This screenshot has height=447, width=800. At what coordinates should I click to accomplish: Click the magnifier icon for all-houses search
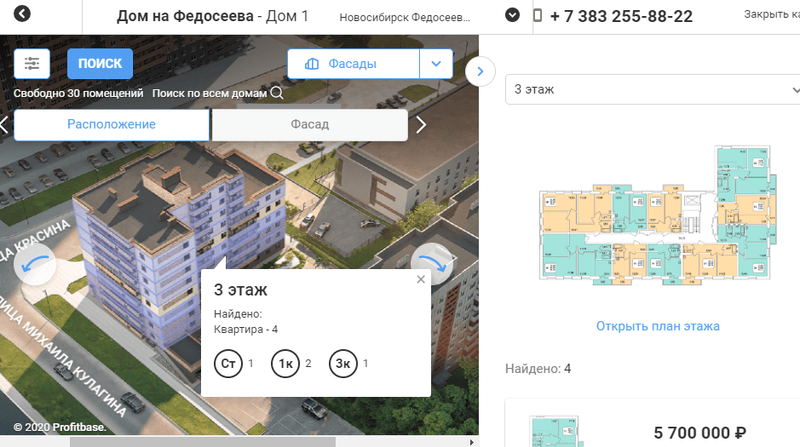click(x=277, y=94)
